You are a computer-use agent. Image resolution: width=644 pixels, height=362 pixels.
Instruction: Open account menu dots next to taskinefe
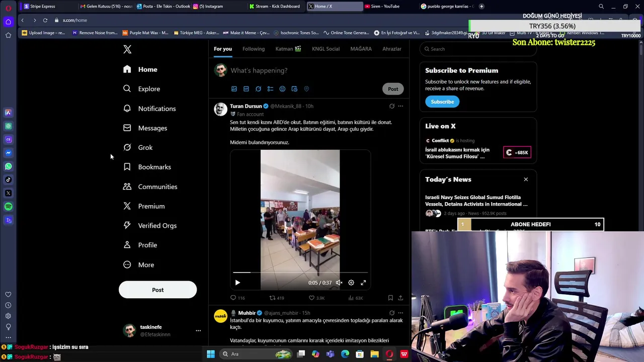[x=198, y=330]
